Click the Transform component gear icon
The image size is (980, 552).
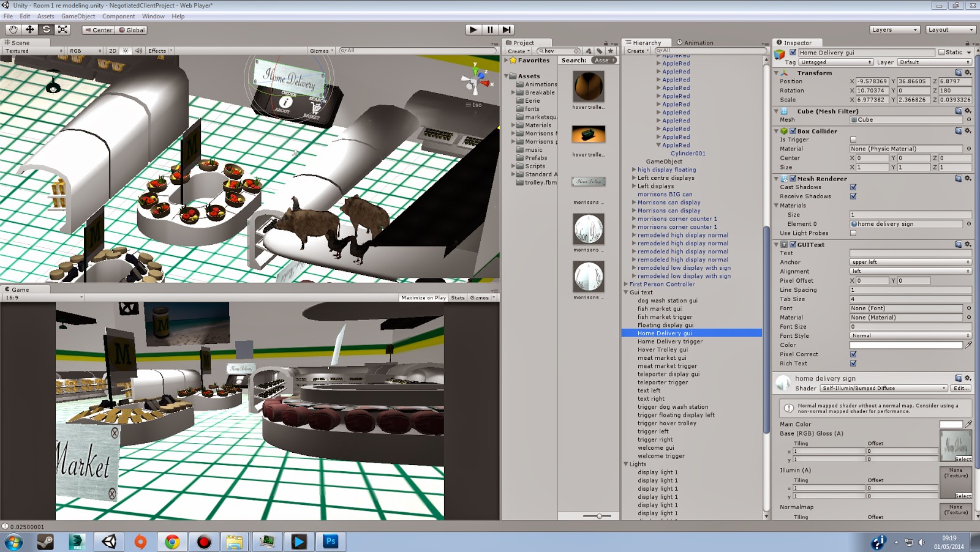(968, 73)
